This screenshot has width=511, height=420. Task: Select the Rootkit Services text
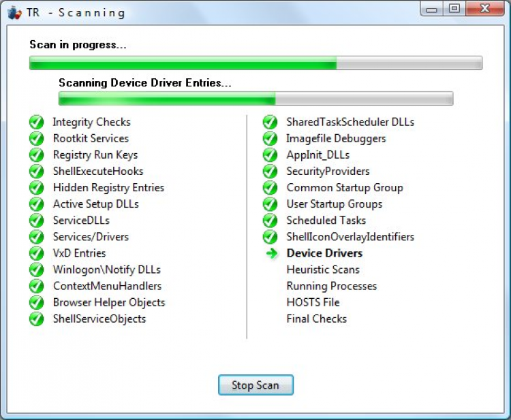[91, 138]
